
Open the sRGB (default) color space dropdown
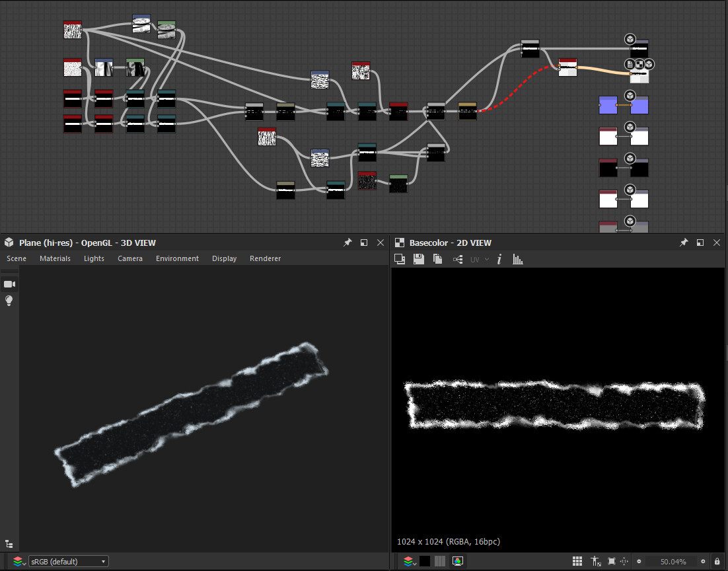click(x=68, y=561)
